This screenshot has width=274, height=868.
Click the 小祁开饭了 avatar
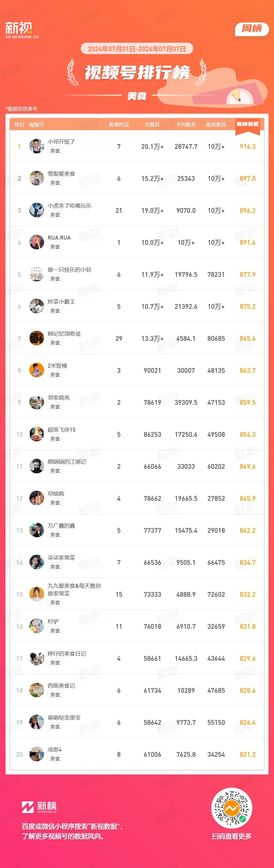coord(37,146)
